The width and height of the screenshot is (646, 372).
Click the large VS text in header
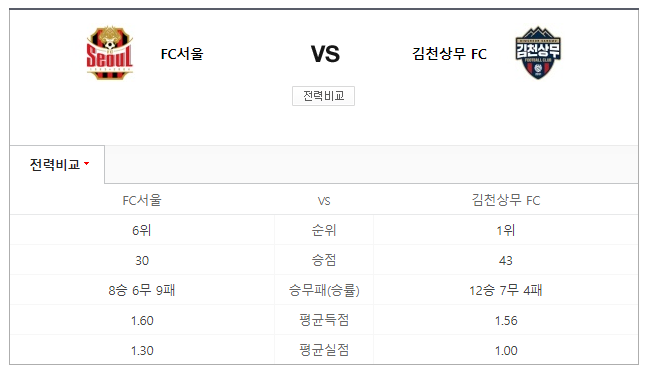[325, 54]
